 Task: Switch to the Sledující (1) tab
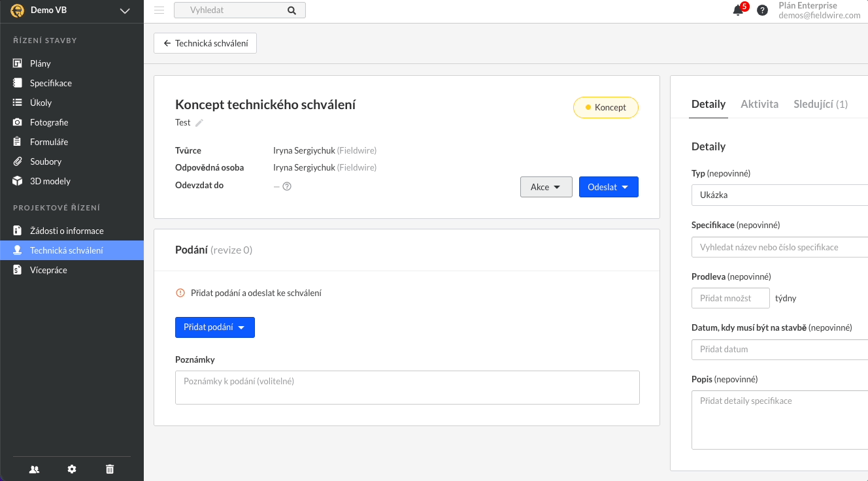point(821,104)
